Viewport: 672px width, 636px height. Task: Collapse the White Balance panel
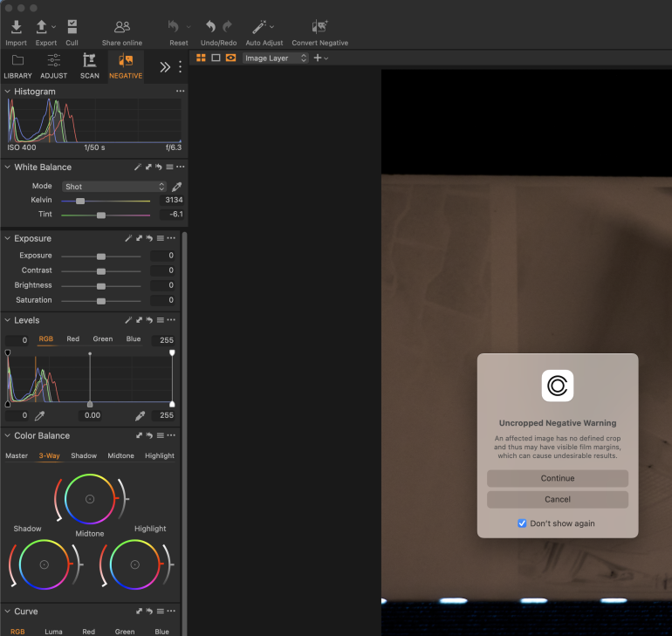tap(7, 167)
